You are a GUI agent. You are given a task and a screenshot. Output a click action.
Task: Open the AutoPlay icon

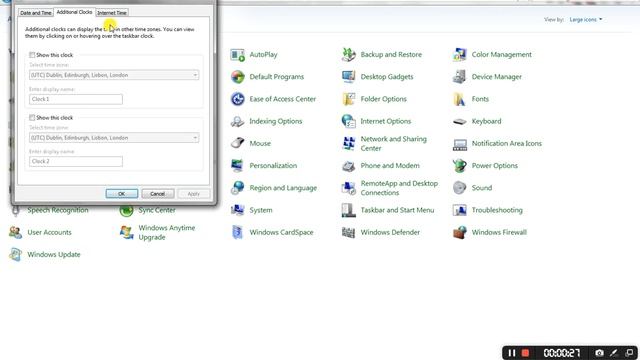pyautogui.click(x=237, y=55)
